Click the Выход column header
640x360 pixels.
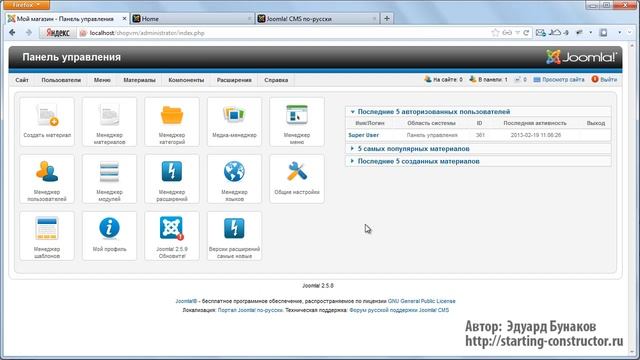click(x=596, y=123)
